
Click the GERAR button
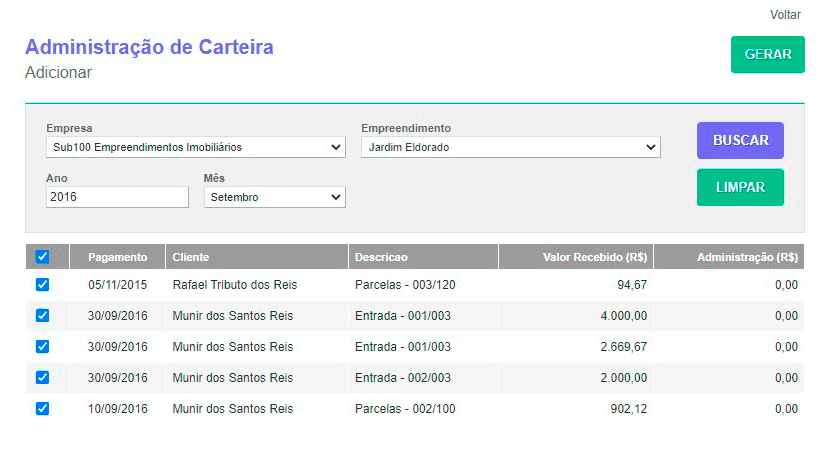[767, 55]
